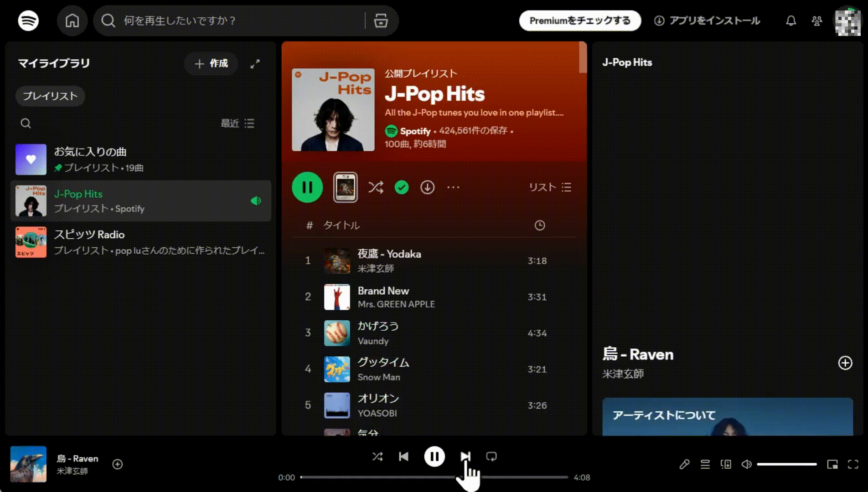868x492 pixels.
Task: Search within My Library
Action: click(x=26, y=123)
